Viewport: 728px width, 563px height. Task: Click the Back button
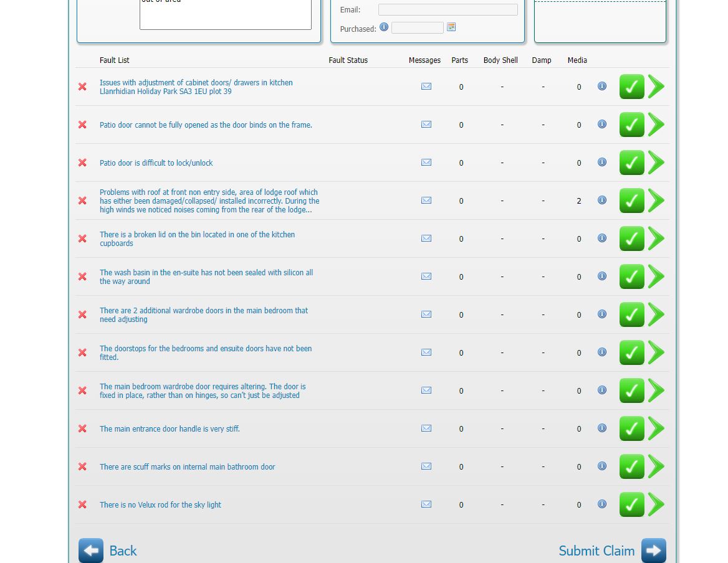pyautogui.click(x=107, y=551)
